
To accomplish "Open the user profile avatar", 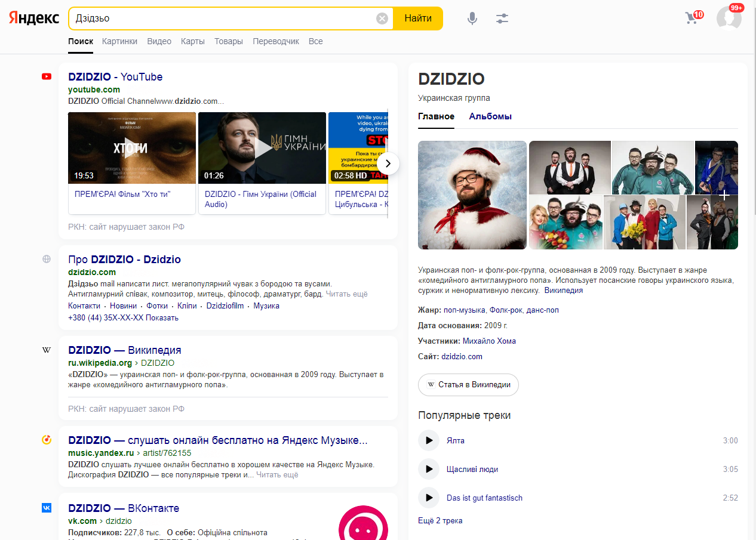I will pyautogui.click(x=729, y=18).
